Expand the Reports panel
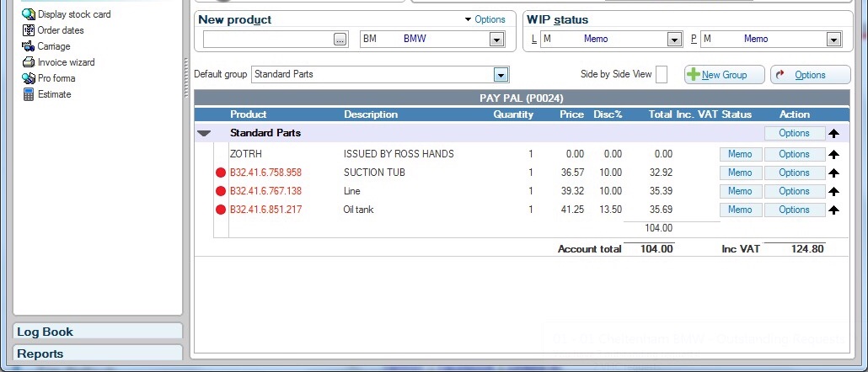This screenshot has height=372, width=868. tap(98, 353)
